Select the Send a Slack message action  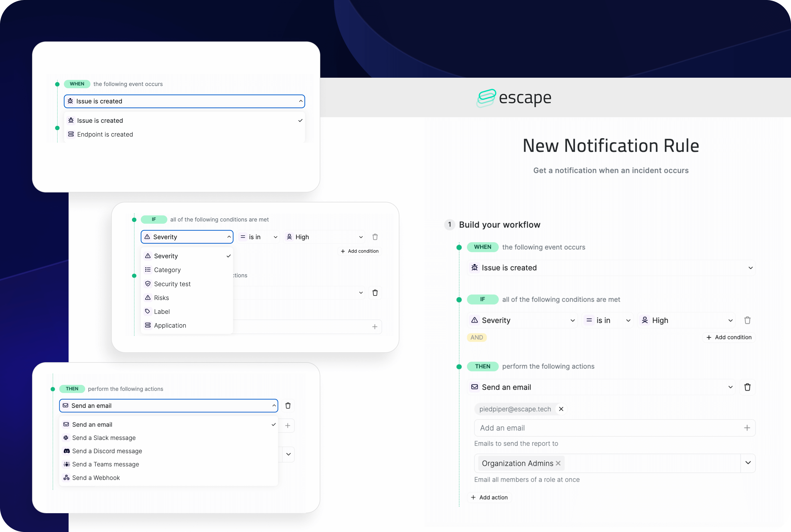coord(103,438)
